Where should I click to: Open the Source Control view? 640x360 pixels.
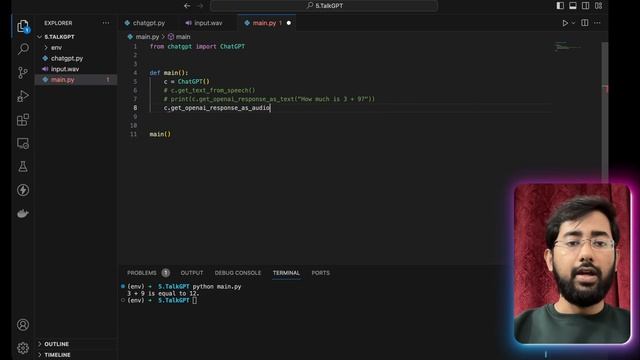23,73
